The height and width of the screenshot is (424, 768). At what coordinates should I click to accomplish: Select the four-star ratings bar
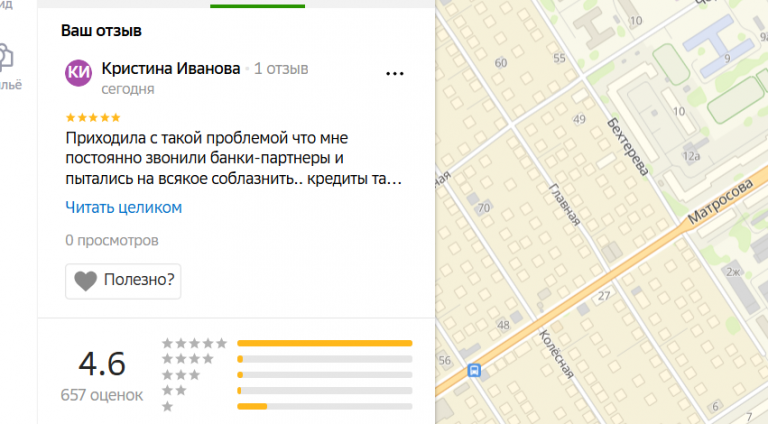324,359
